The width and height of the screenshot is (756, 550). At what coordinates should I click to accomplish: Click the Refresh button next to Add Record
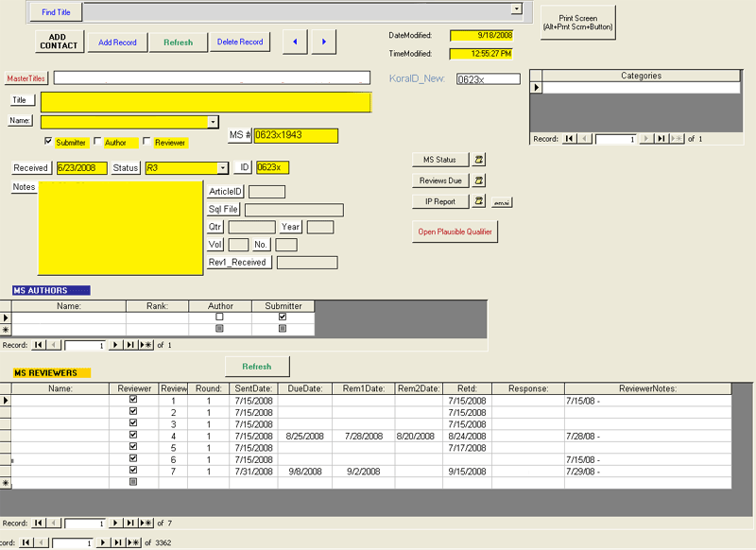179,43
